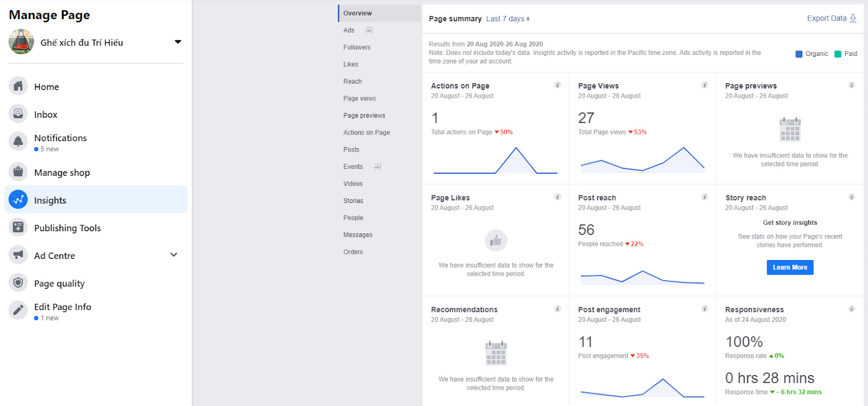Open the Last 7 days date range dropdown
Screen dimensions: 868x406
(x=508, y=18)
